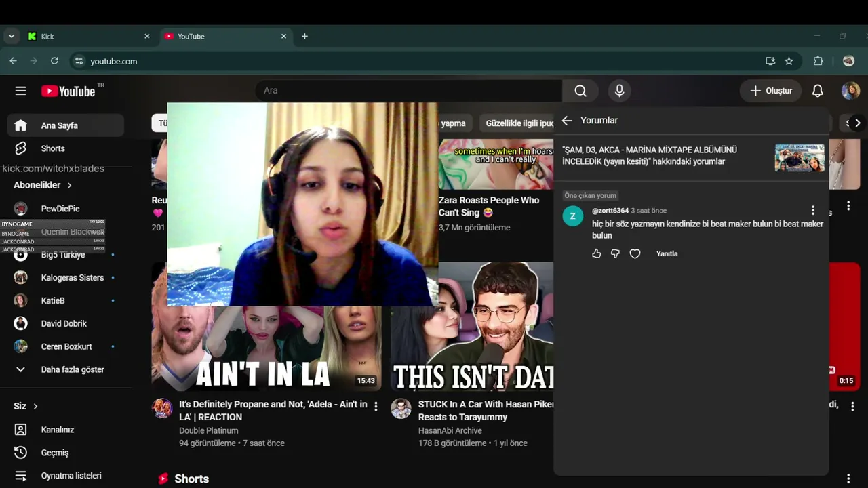The height and width of the screenshot is (488, 868).
Task: Go to the YouTube logo home
Action: (68, 91)
